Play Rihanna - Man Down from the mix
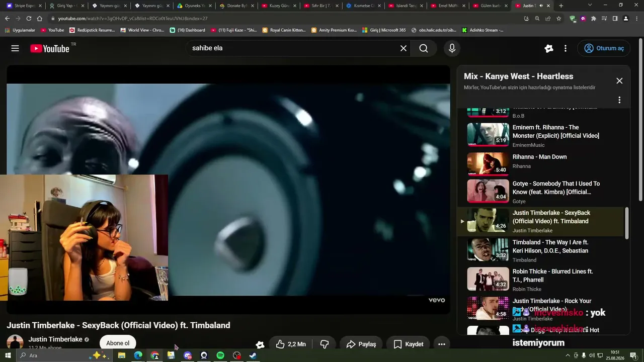Viewport: 644px width, 362px height. tap(539, 157)
